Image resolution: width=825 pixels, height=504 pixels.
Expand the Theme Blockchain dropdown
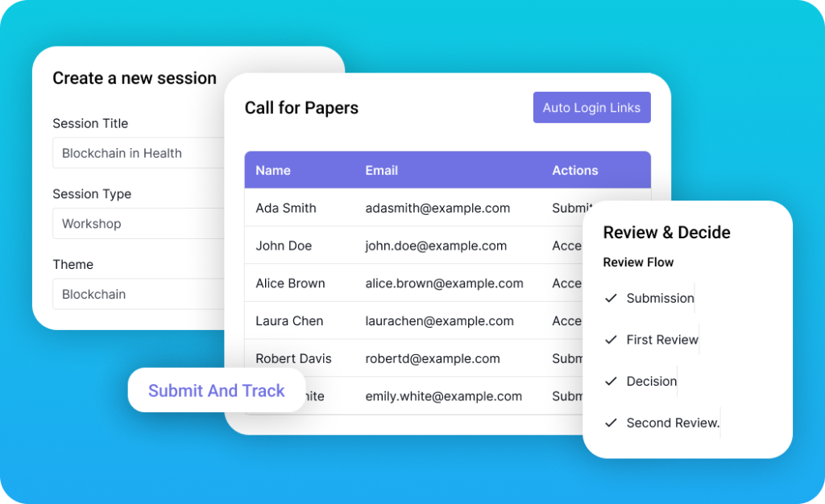pos(137,295)
